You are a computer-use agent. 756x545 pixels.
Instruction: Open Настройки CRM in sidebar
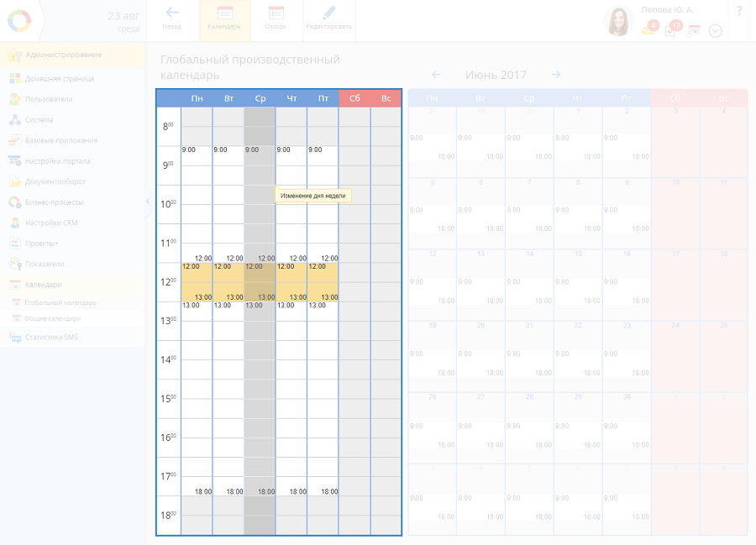(x=72, y=223)
